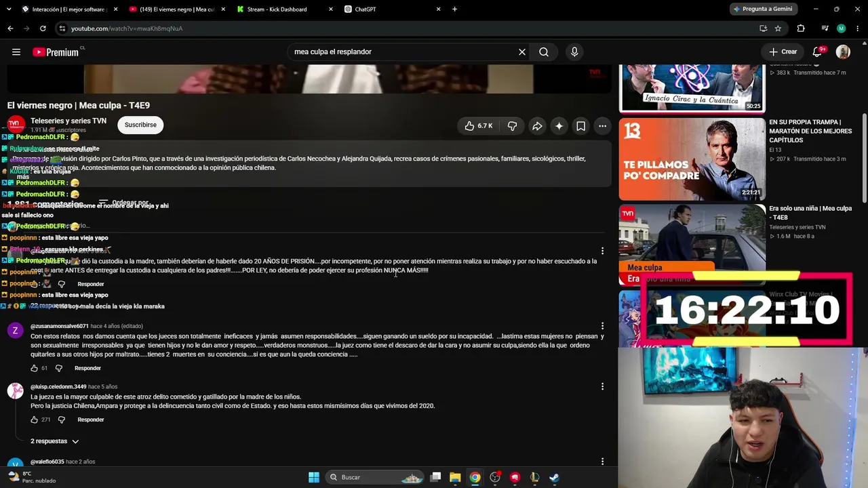Image resolution: width=868 pixels, height=488 pixels.
Task: Start voice search with microphone
Action: point(574,52)
